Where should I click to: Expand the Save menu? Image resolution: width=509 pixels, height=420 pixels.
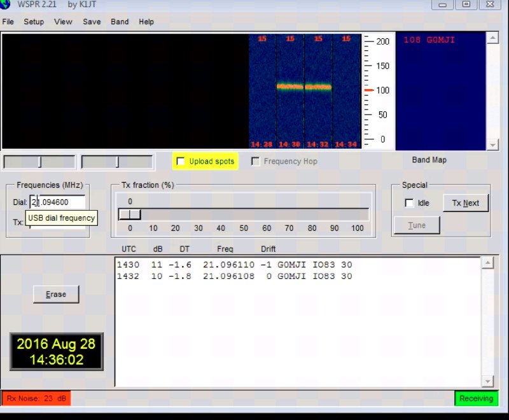pyautogui.click(x=92, y=22)
